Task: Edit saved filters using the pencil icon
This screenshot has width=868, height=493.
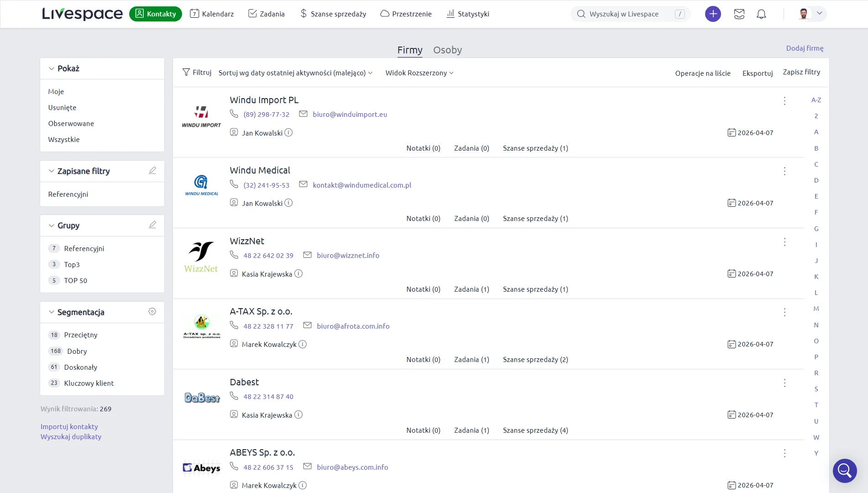Action: point(152,170)
